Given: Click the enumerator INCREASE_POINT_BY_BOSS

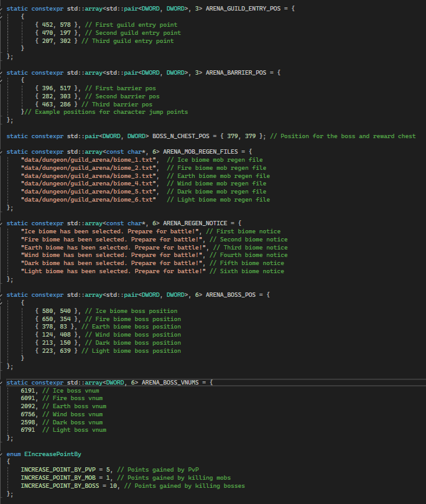Looking at the screenshot, I should pyautogui.click(x=60, y=486).
